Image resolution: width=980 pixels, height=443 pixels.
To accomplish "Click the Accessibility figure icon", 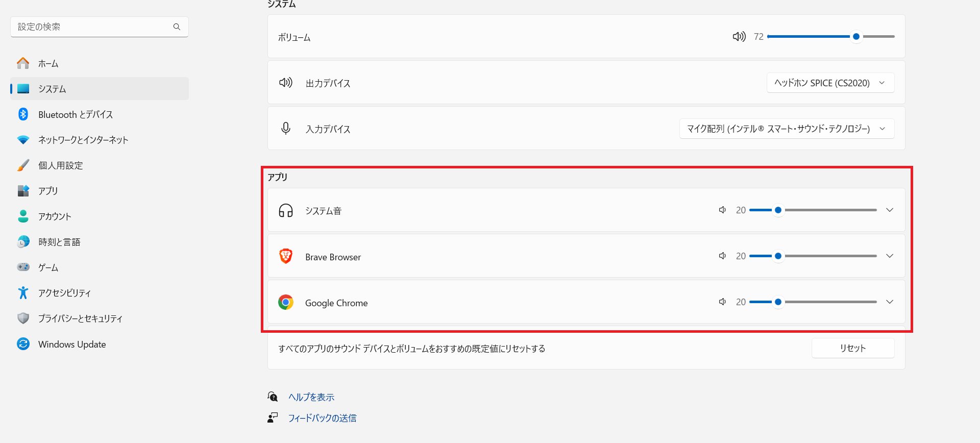I will pyautogui.click(x=23, y=292).
